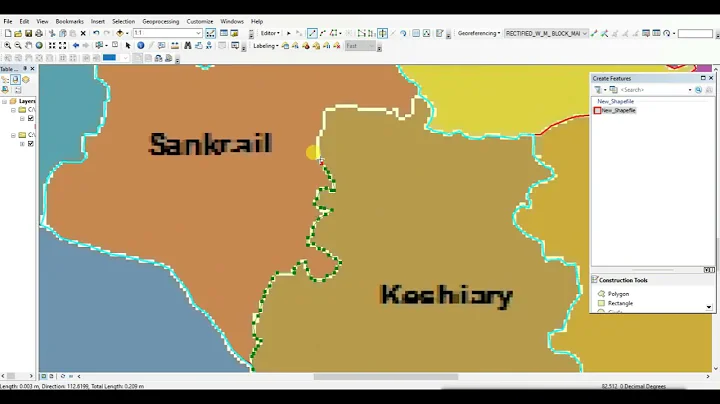Click List By Selection icon

(5, 90)
